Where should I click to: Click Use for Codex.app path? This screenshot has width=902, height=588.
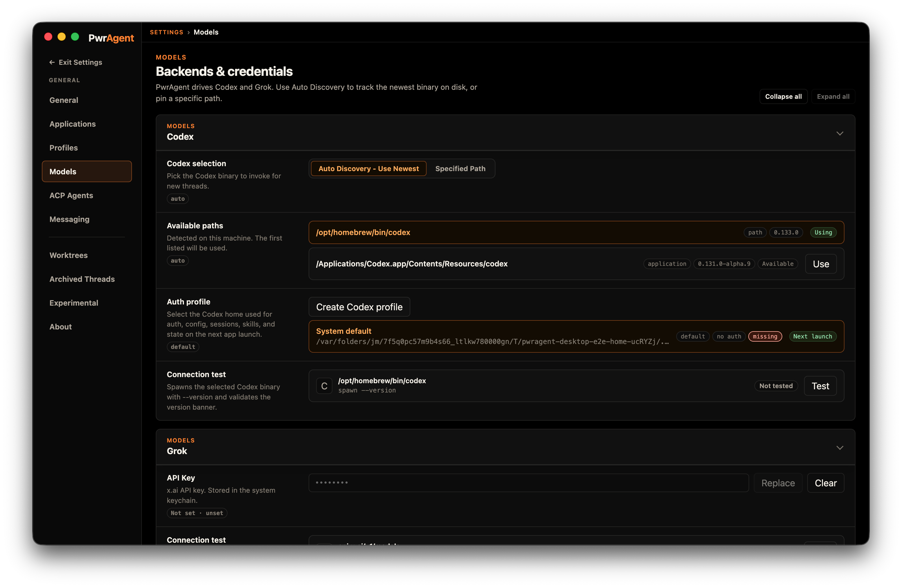pos(821,264)
